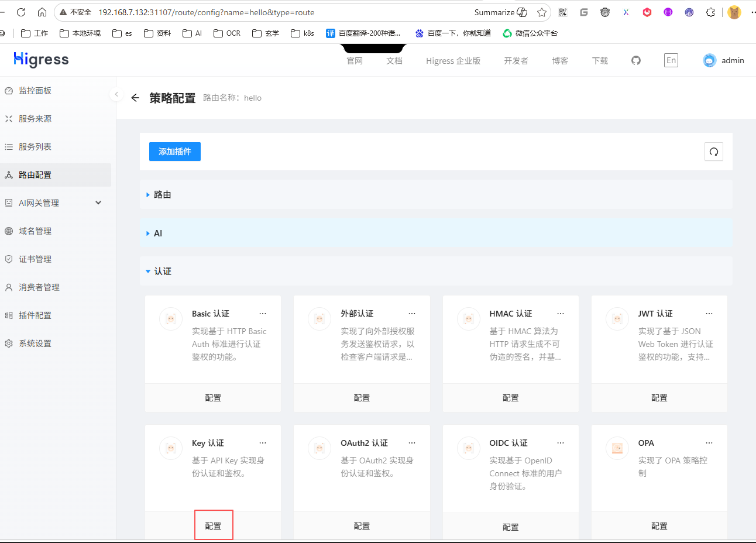
Task: Click the browser address bar URL
Action: [x=207, y=12]
